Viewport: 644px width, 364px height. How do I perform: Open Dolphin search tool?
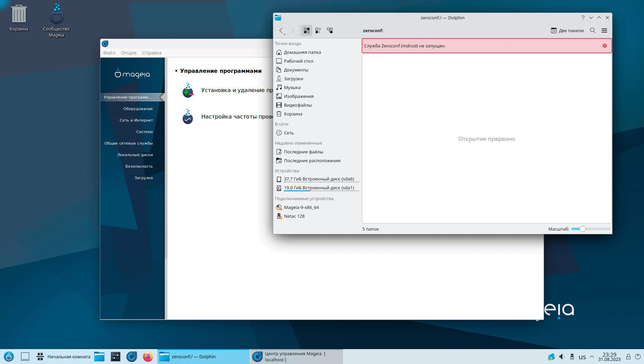pos(592,30)
